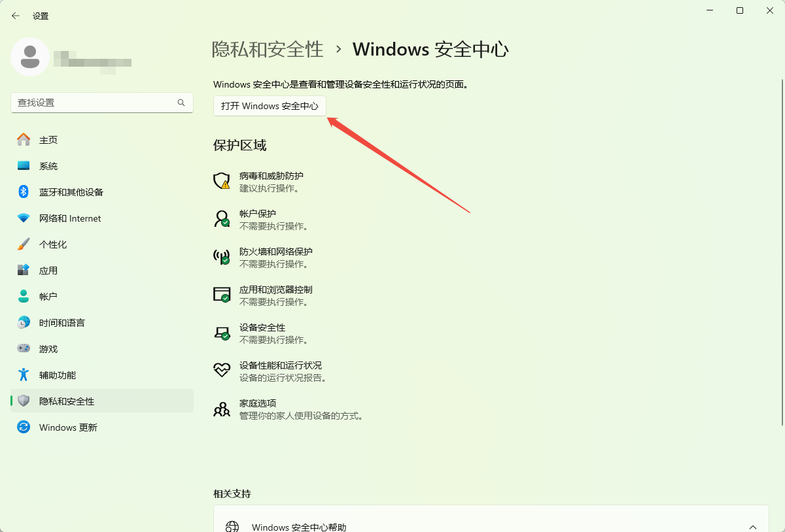
Task: Click the 查找设置 search field
Action: tap(102, 103)
